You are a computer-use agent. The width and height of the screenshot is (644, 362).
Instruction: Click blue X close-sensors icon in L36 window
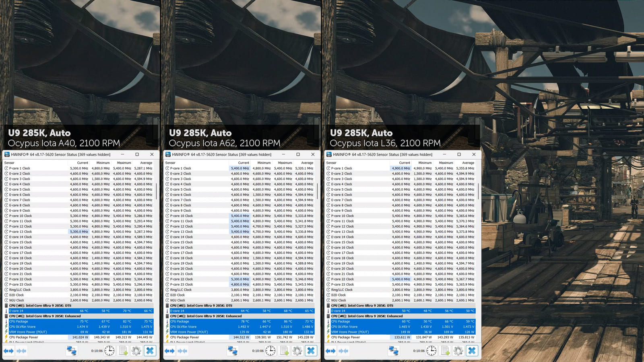coord(472,351)
